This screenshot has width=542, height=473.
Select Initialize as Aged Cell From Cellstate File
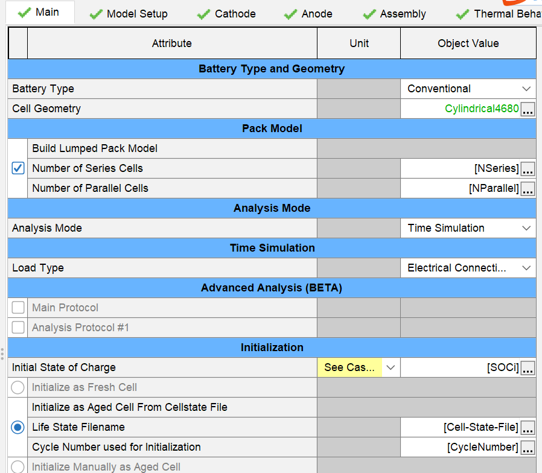coord(18,427)
